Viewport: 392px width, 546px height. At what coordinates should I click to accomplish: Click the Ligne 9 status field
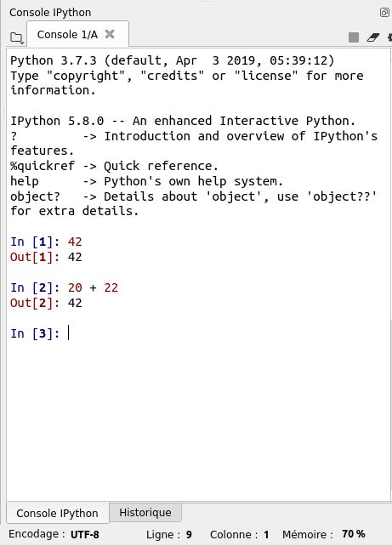click(169, 534)
